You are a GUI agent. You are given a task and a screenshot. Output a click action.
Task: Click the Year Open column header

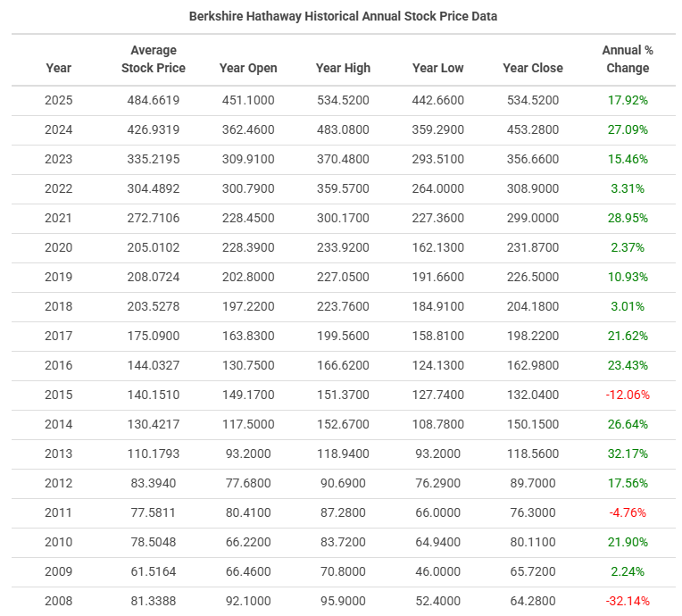pyautogui.click(x=248, y=68)
